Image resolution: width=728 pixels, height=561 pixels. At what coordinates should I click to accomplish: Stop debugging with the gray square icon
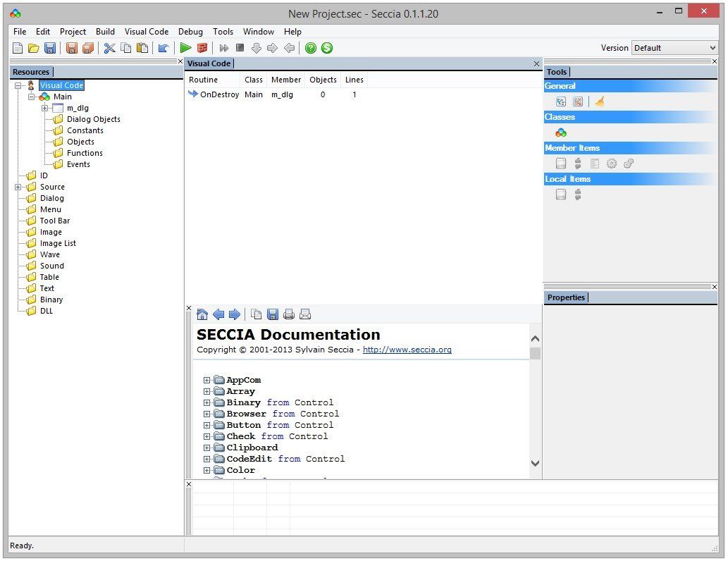pos(240,48)
